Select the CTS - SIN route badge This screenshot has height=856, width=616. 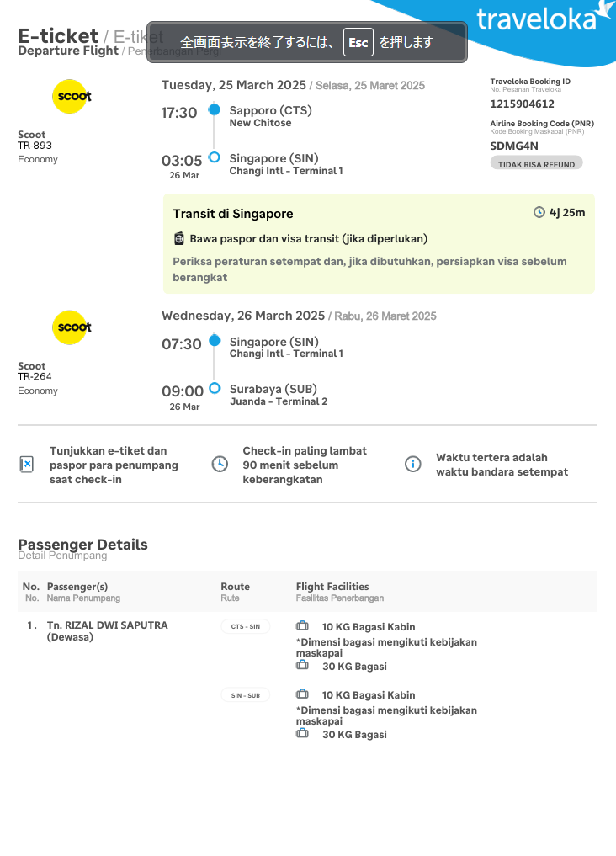click(x=246, y=626)
